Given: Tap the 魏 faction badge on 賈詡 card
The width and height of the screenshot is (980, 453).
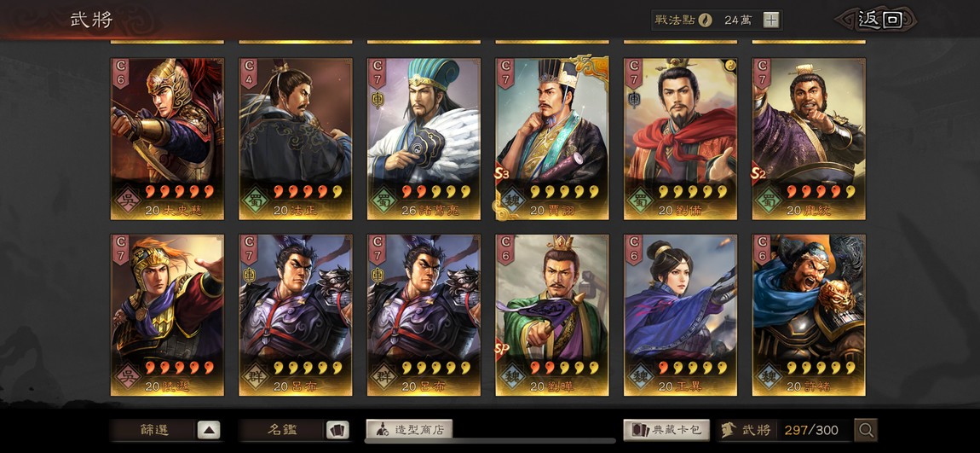Looking at the screenshot, I should tap(512, 200).
